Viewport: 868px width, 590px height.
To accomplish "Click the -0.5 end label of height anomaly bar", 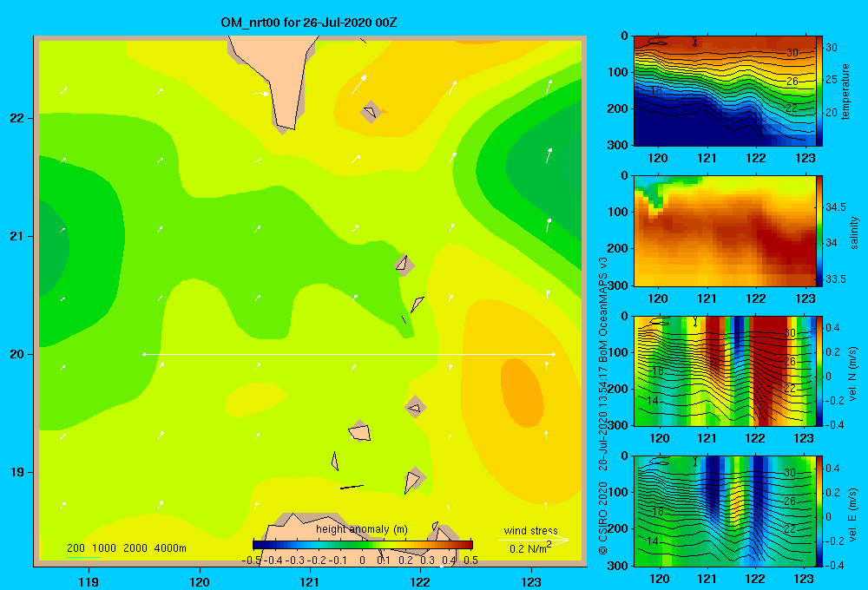I will [252, 560].
